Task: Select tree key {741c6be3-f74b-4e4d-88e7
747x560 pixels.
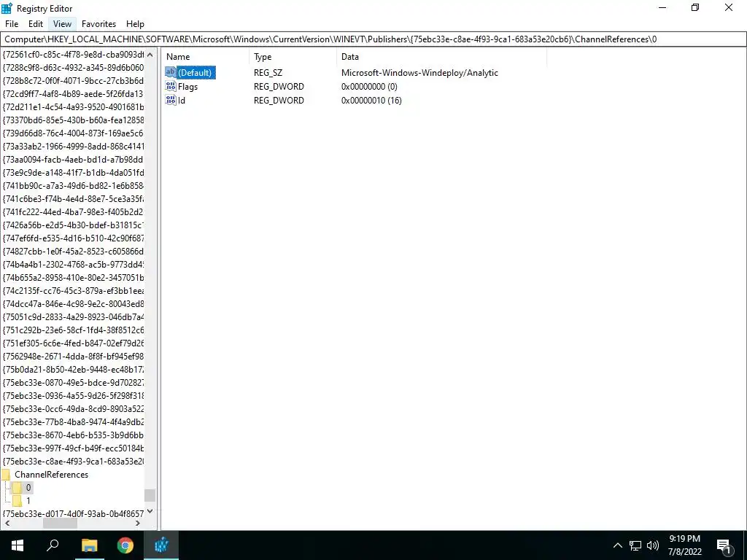Action: coord(73,198)
